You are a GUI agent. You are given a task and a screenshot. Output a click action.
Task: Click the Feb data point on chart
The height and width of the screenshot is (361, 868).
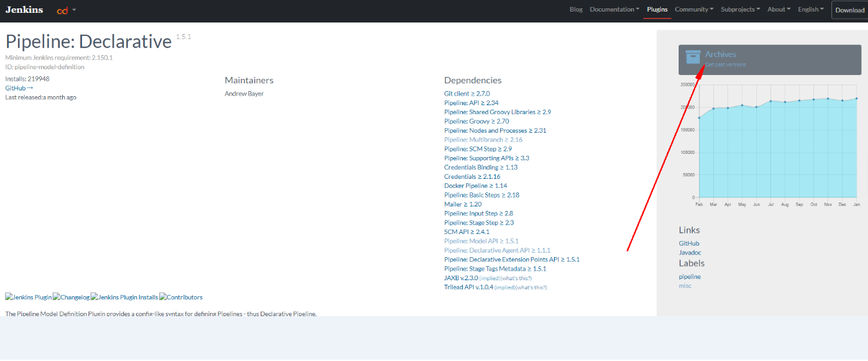pos(699,117)
